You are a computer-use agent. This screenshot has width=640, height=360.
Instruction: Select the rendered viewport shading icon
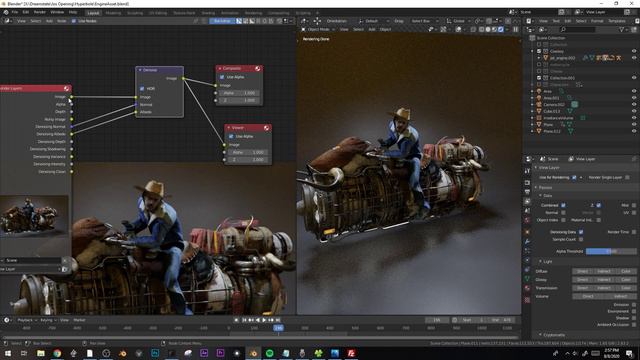501,29
